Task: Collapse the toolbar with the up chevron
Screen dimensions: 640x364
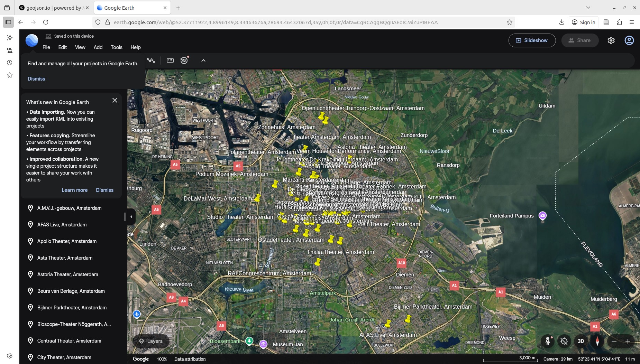Action: (x=203, y=60)
